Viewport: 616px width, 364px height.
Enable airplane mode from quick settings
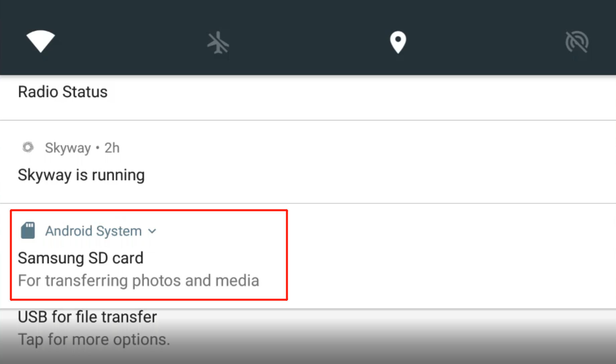coord(218,42)
